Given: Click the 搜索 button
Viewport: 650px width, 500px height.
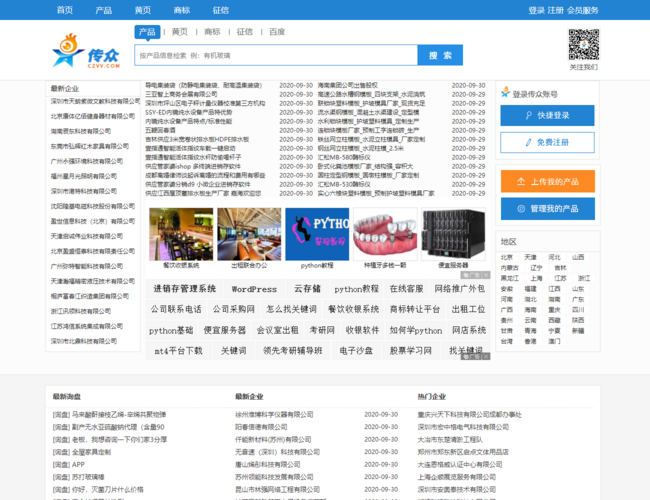Looking at the screenshot, I should (x=440, y=55).
